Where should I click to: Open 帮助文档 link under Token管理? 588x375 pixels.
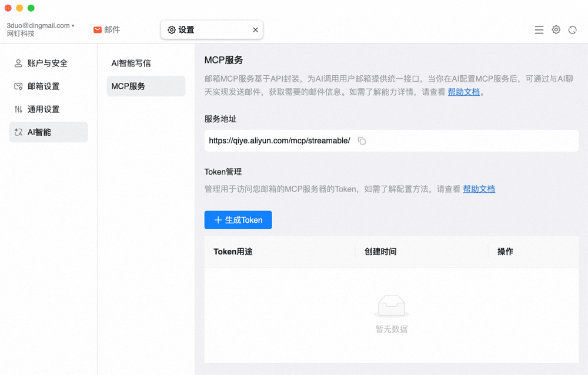click(479, 189)
